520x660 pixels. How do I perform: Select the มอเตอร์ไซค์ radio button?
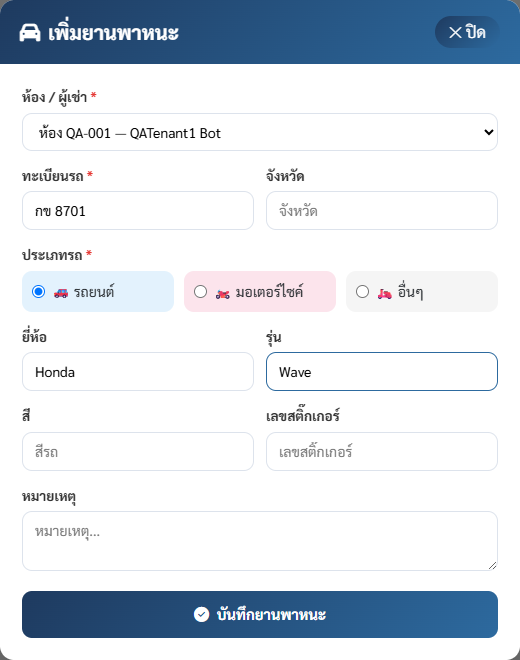click(x=200, y=291)
